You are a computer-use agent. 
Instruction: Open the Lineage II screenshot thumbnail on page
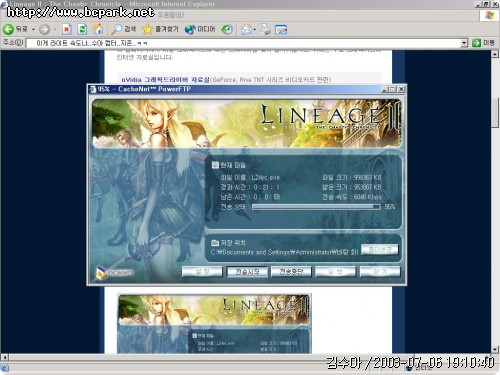214,323
